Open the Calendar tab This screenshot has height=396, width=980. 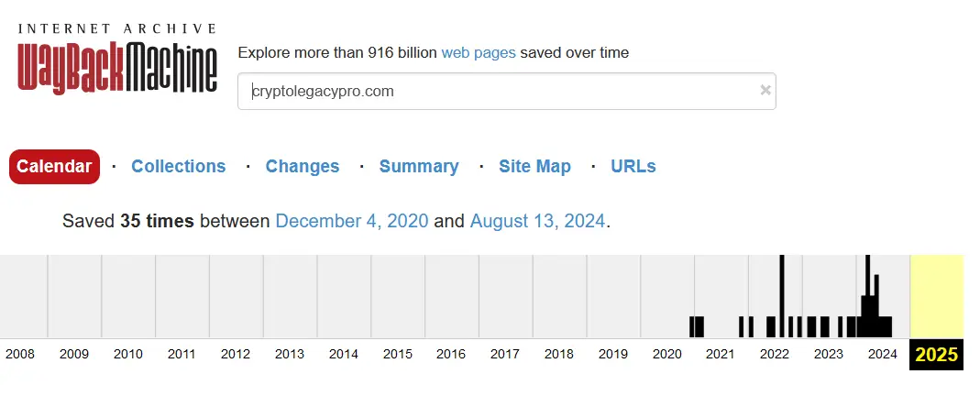(54, 167)
